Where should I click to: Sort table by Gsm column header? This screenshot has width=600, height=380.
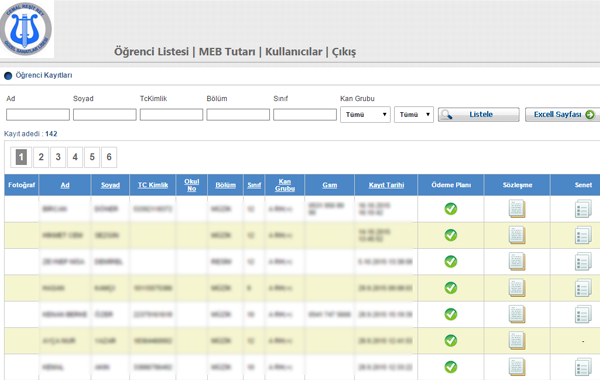(x=329, y=185)
